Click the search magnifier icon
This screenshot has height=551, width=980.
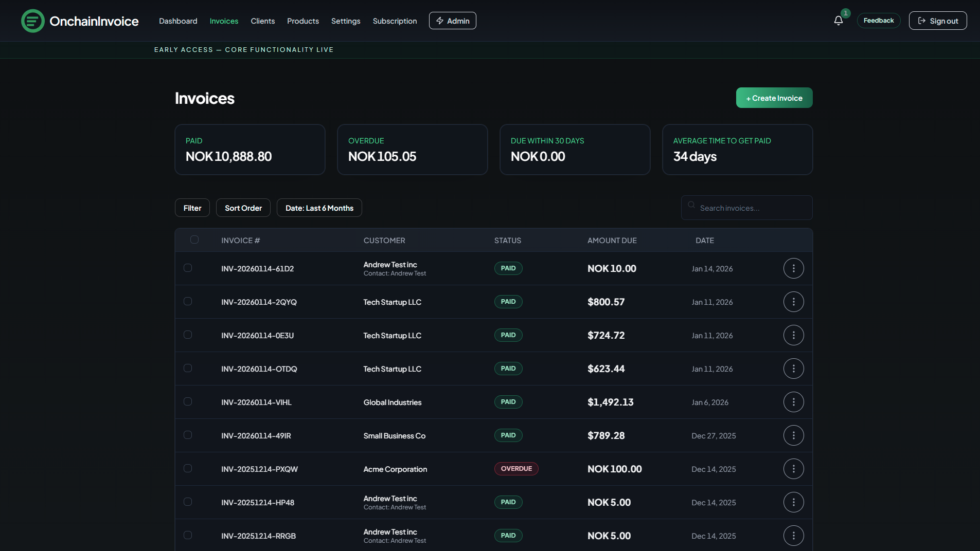click(x=691, y=205)
